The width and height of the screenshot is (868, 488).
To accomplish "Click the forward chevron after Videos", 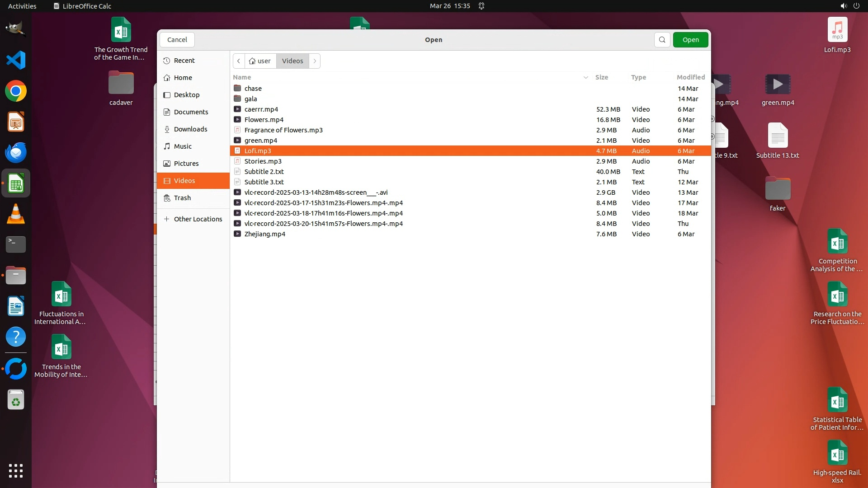I will (x=315, y=61).
